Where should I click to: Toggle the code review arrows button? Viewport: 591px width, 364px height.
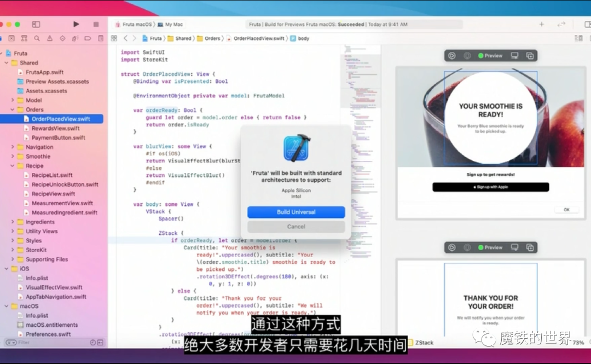tap(561, 24)
